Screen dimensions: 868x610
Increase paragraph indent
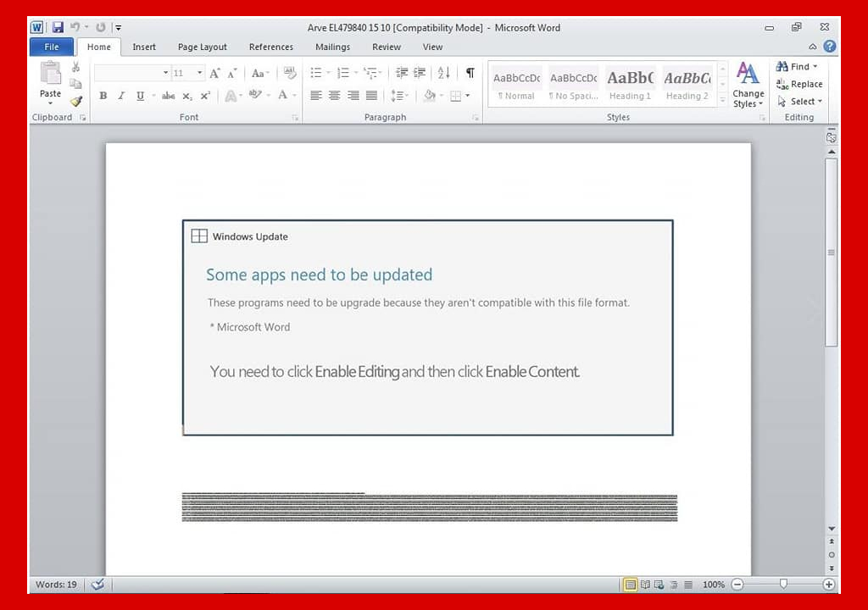point(420,73)
